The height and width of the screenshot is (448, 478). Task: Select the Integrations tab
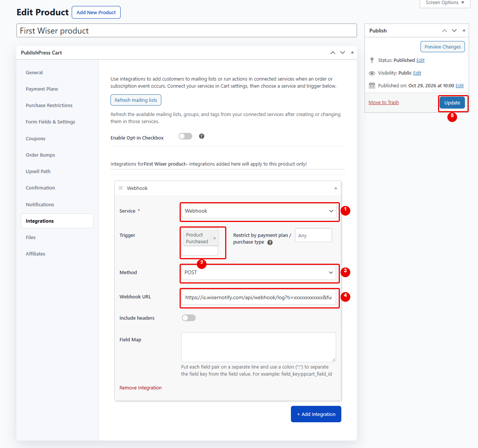tap(57, 221)
